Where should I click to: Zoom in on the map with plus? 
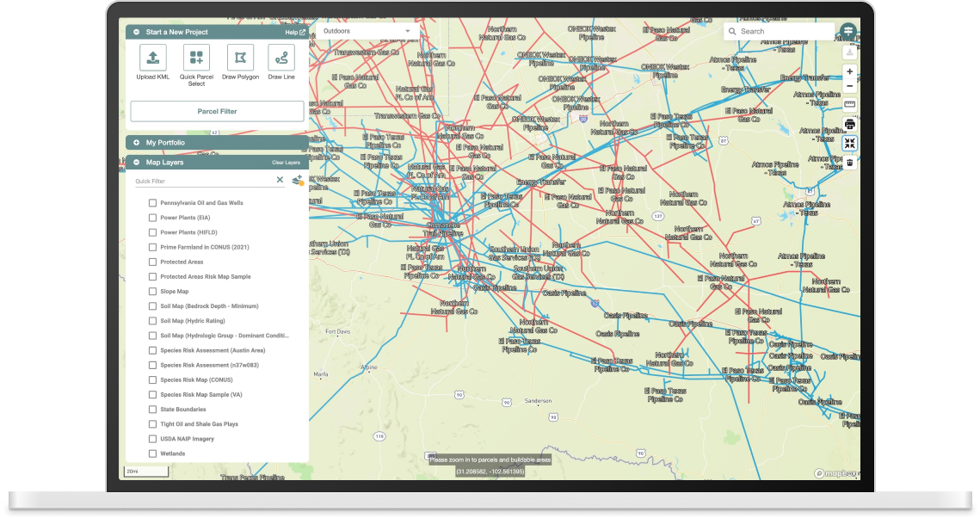(x=849, y=71)
